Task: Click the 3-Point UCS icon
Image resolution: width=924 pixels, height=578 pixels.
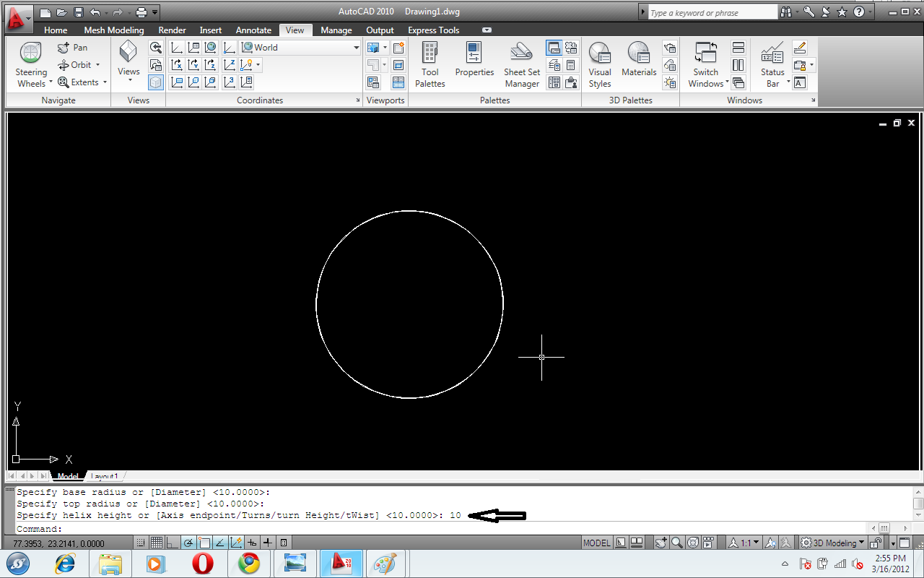Action: [x=229, y=82]
